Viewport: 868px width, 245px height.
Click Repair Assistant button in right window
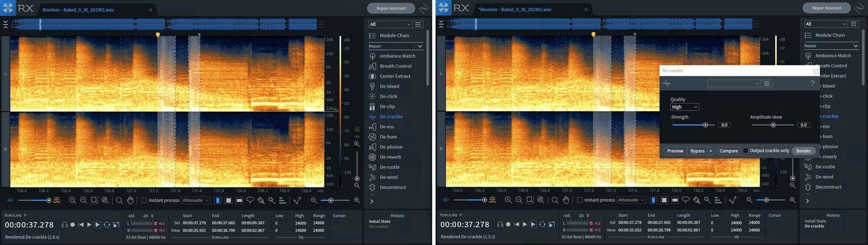827,8
